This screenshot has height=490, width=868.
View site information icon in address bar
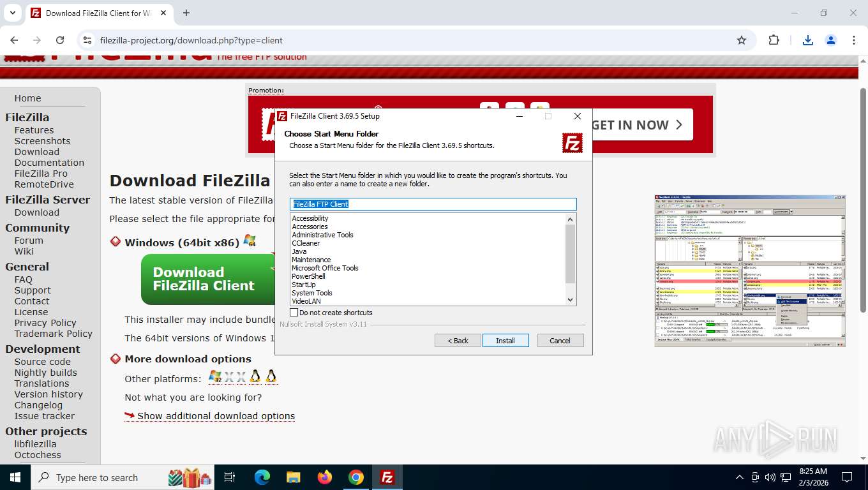point(87,40)
